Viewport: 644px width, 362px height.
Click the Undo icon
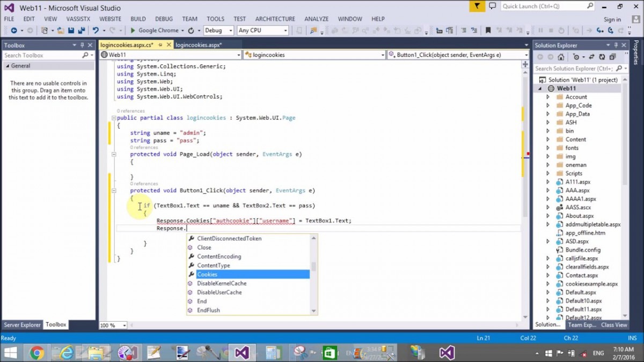coord(97,31)
